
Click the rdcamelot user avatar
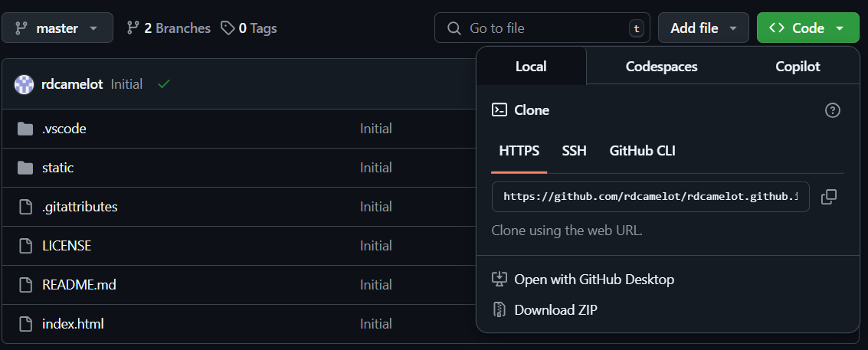pyautogui.click(x=25, y=84)
